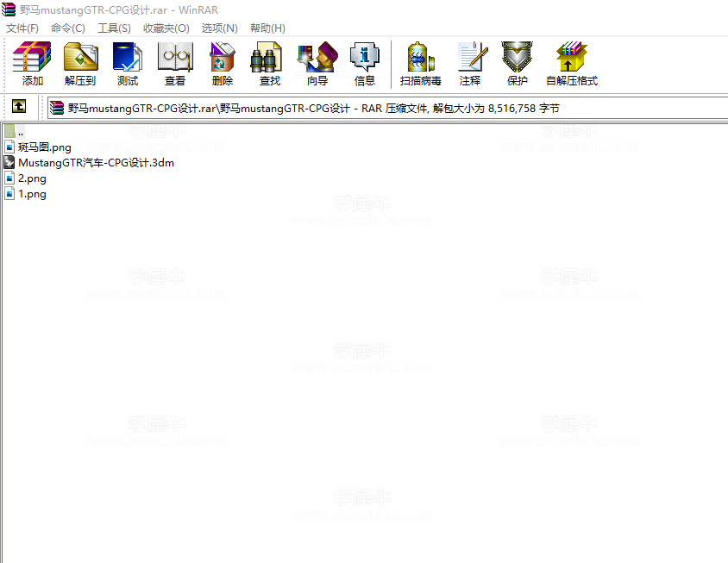
Task: Click the archive path address field
Action: 387,108
